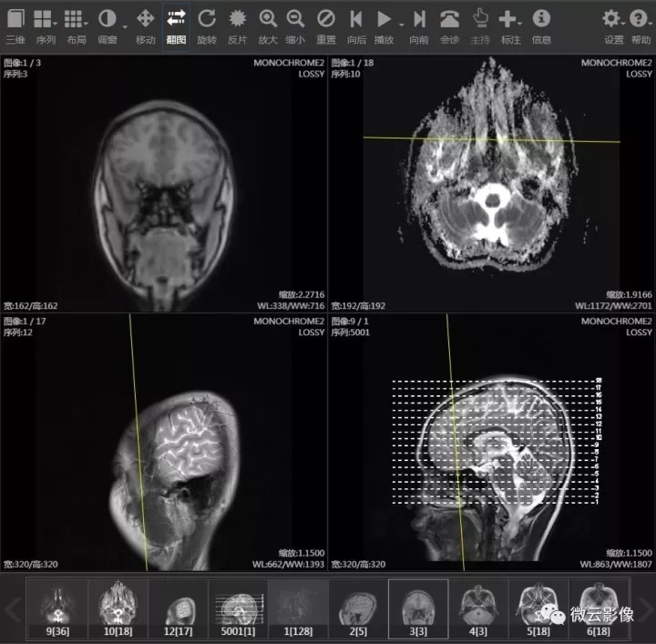Select series thumbnail 4[3]
The width and height of the screenshot is (656, 644).
tap(478, 608)
